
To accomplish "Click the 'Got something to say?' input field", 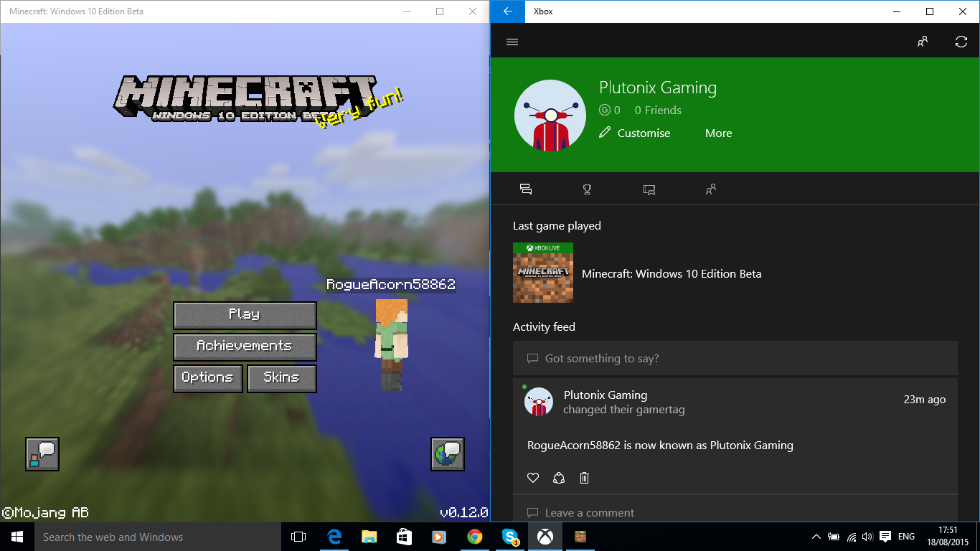I will click(x=735, y=358).
